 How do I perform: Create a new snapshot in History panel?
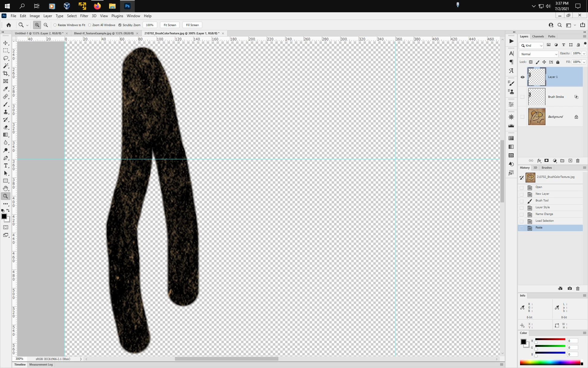tap(569, 289)
